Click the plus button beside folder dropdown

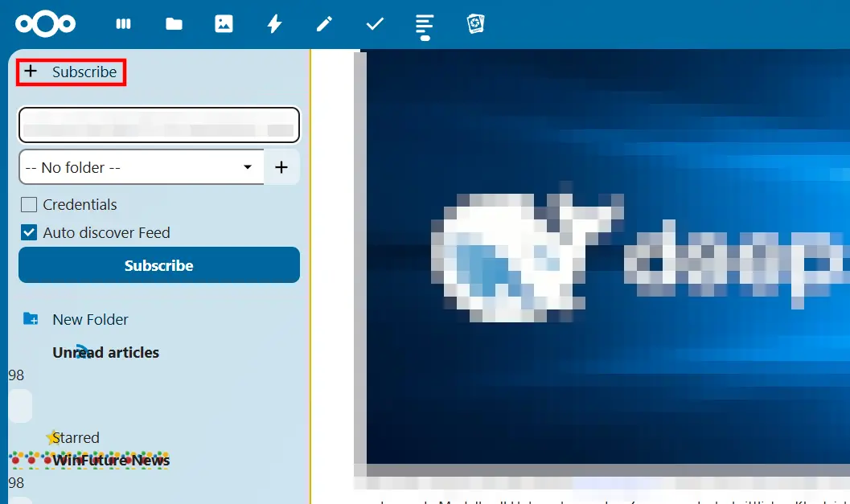(281, 167)
